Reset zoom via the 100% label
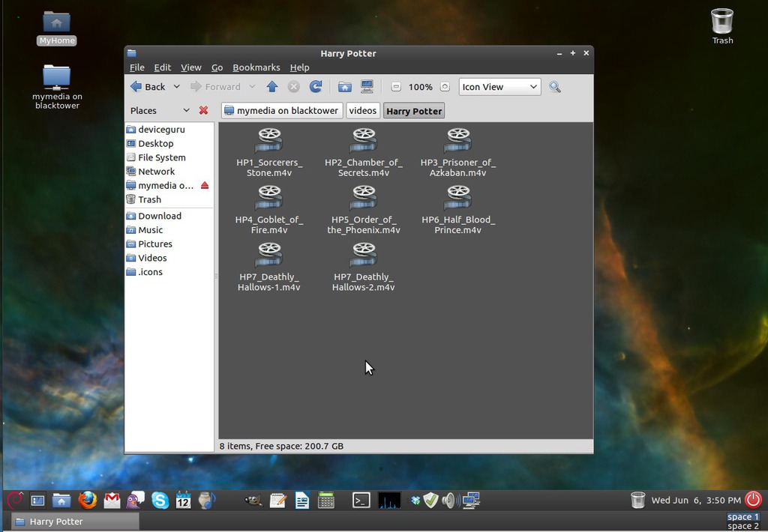This screenshot has width=768, height=532. (420, 87)
